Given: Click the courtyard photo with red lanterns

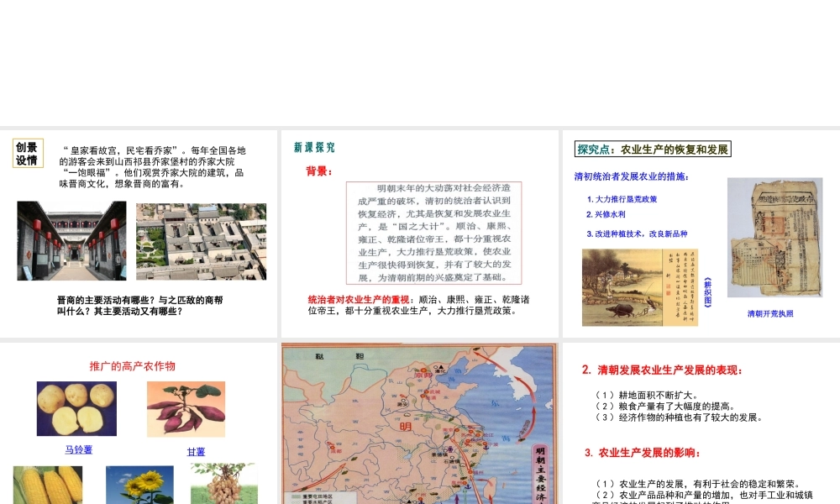Looking at the screenshot, I should (71, 241).
